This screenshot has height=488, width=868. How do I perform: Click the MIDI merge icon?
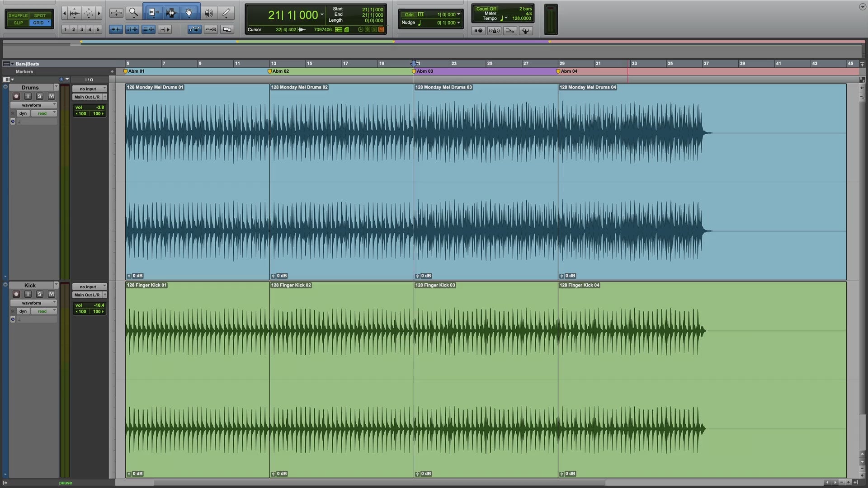tap(509, 31)
